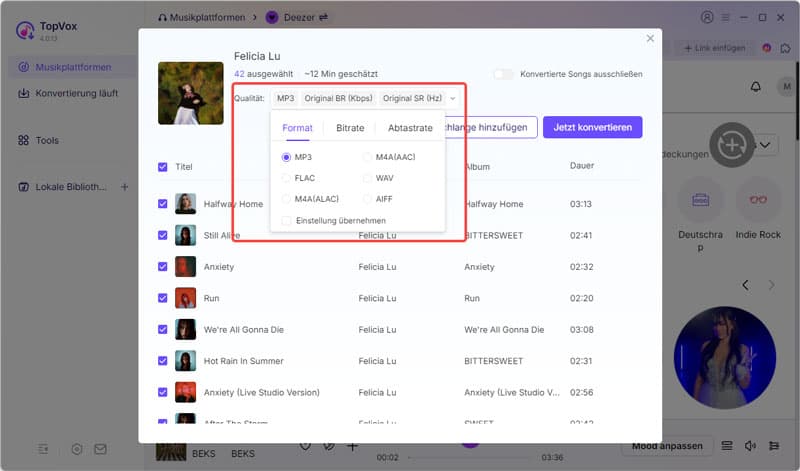This screenshot has height=471, width=800.
Task: Switch to the Bitrate tab
Action: click(x=350, y=128)
